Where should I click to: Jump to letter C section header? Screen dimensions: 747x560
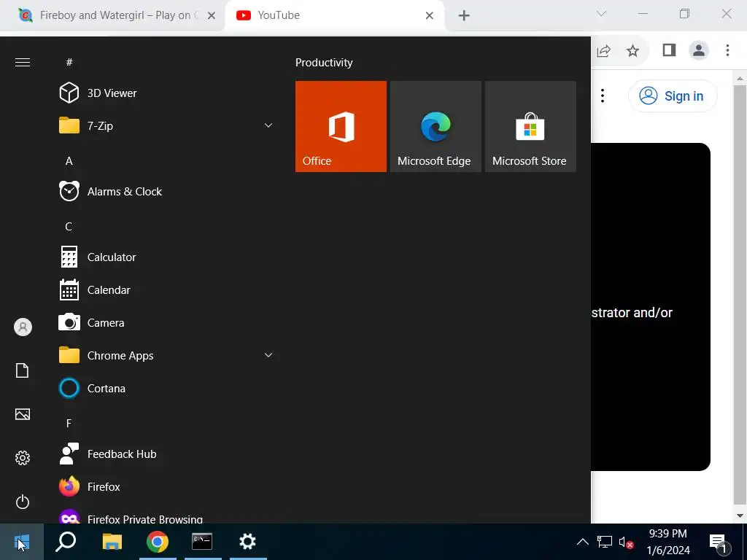69,227
